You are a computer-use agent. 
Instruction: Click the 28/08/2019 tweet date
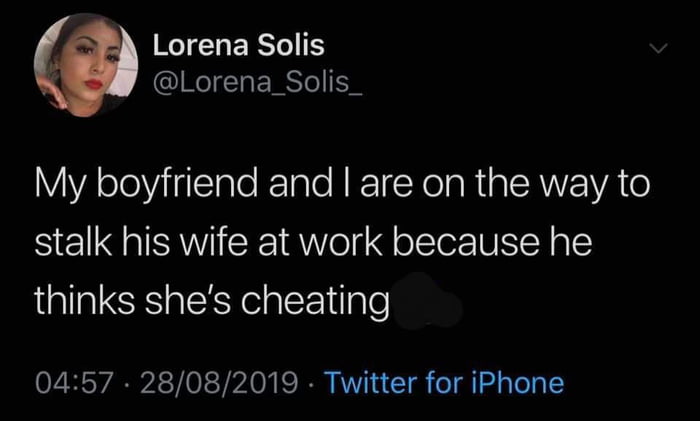coord(219,383)
